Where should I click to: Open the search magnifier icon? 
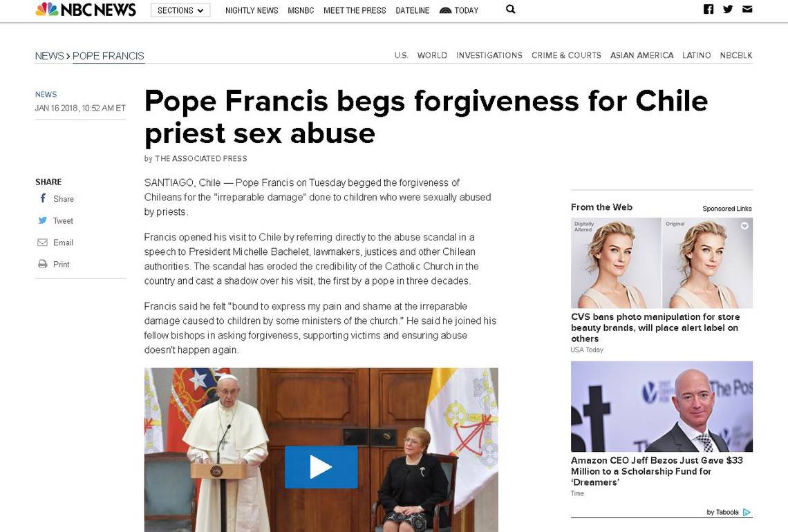pos(510,9)
